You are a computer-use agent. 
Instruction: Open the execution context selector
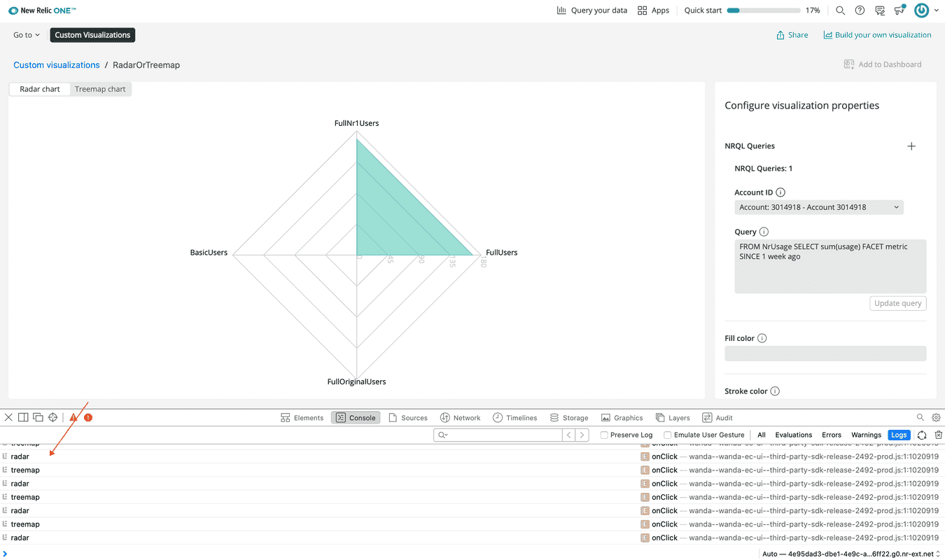pyautogui.click(x=850, y=554)
